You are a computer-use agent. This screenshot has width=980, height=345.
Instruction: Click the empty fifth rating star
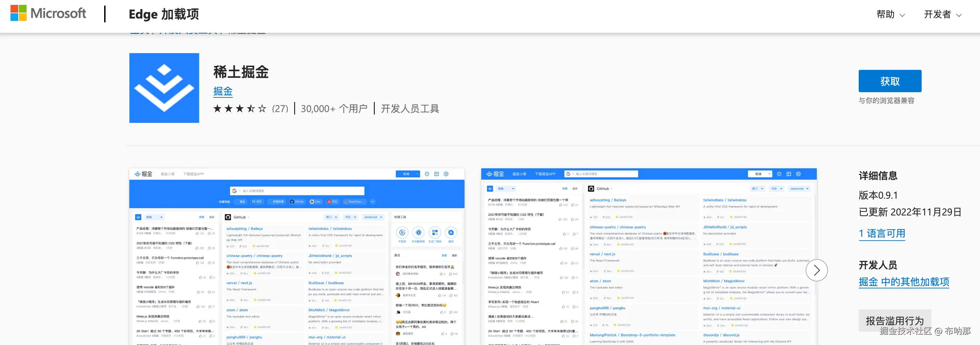pyautogui.click(x=262, y=108)
